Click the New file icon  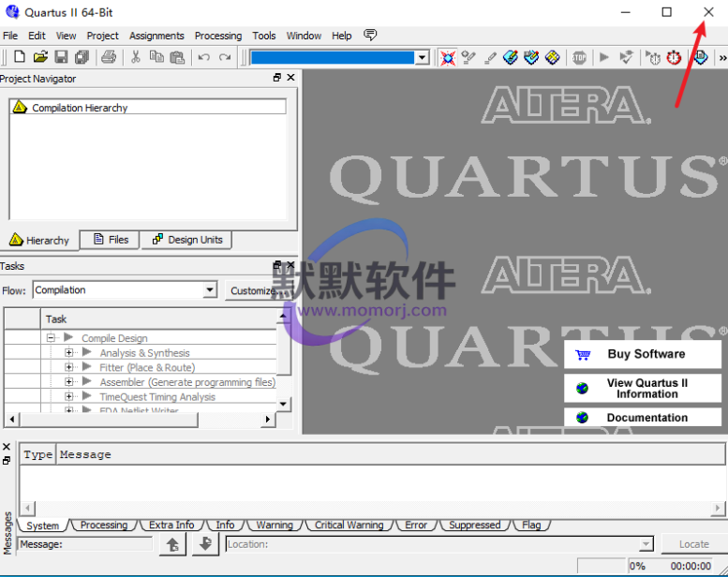19,57
